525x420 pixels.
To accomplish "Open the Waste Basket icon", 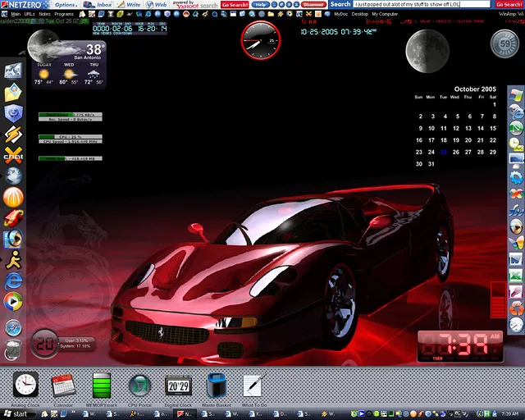I will coord(217,384).
